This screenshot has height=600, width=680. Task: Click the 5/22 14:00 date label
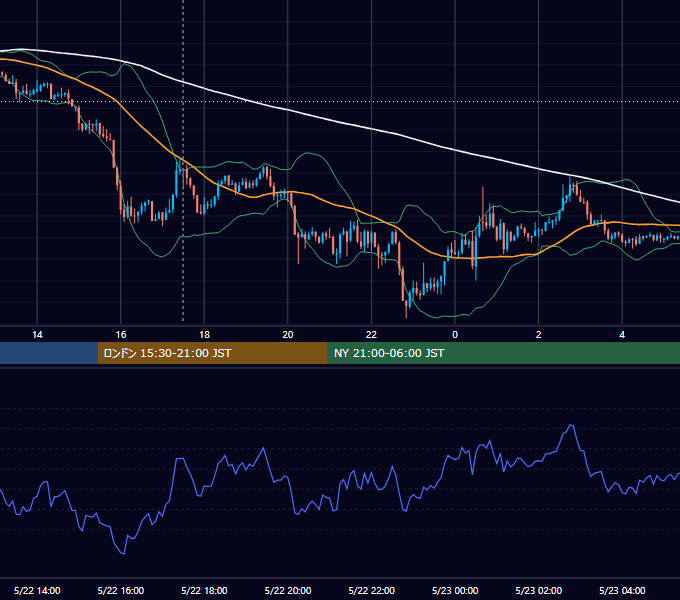pyautogui.click(x=37, y=590)
